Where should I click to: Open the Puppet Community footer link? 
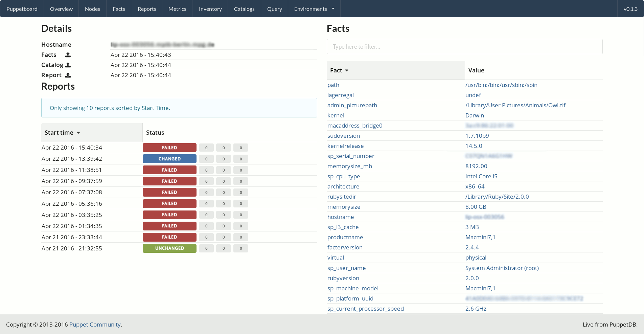95,325
